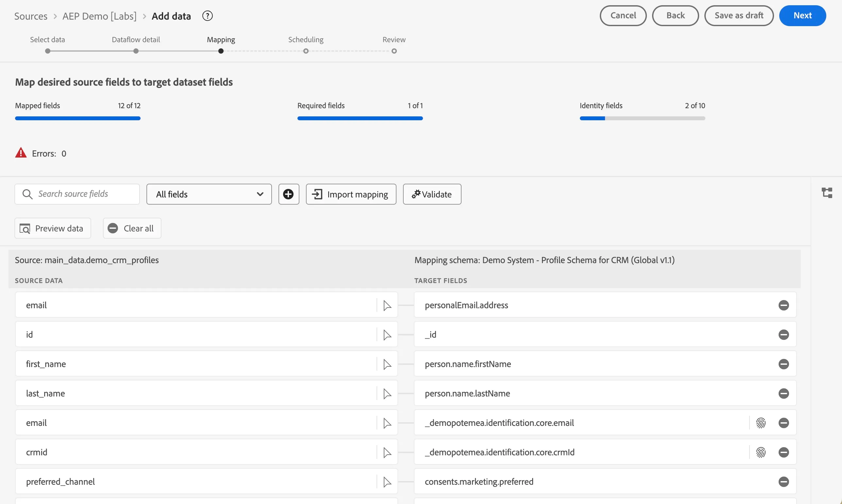This screenshot has width=842, height=504.
Task: Click fingerprint identity icon on core.crmId row
Action: point(761,452)
